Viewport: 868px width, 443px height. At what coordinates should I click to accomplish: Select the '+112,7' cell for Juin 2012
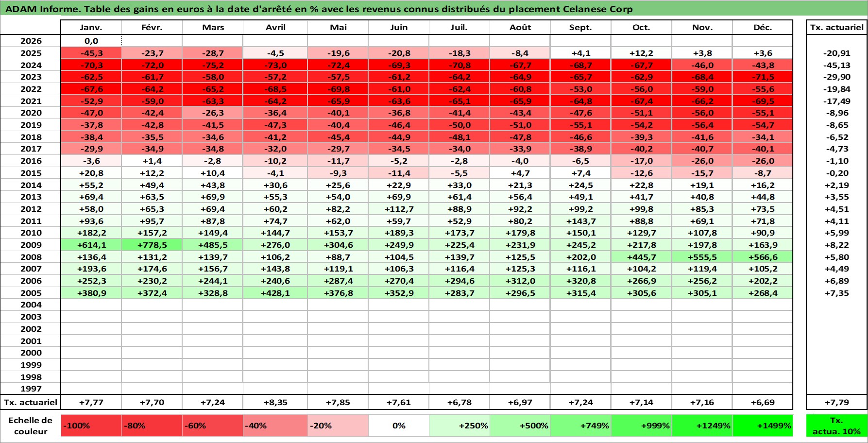coord(399,209)
